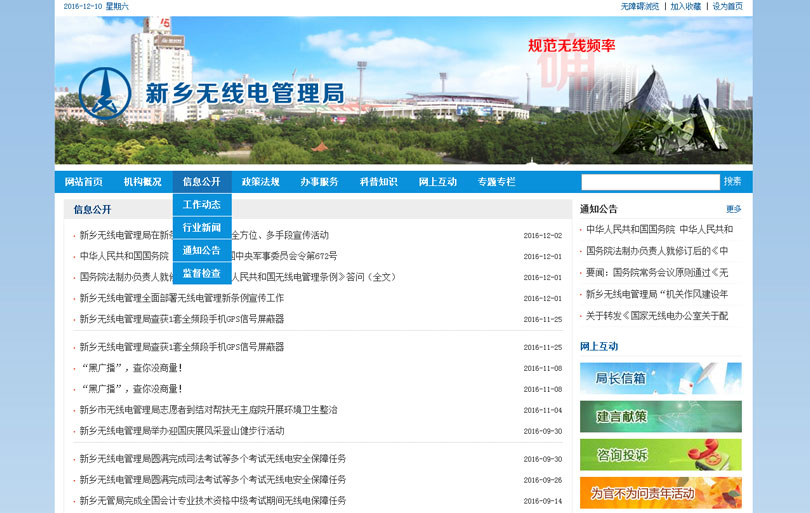Select 通知公告 in the 信息公开 submenu
The image size is (810, 513).
point(202,251)
